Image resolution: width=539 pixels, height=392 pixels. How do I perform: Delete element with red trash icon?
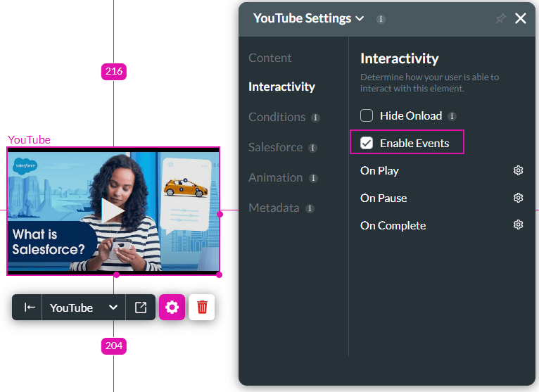(x=202, y=307)
